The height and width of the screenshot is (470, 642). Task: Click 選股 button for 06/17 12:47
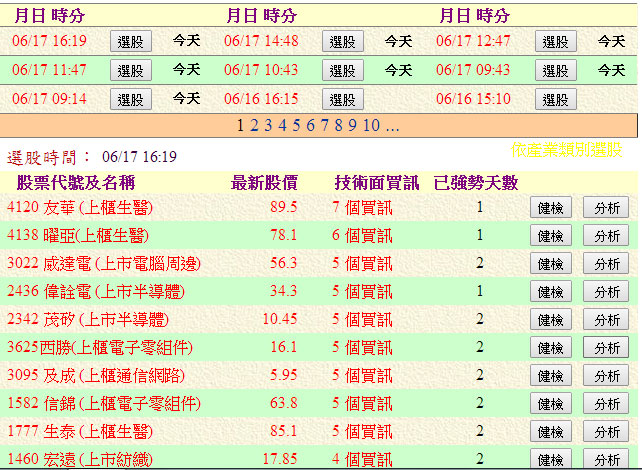[x=556, y=41]
